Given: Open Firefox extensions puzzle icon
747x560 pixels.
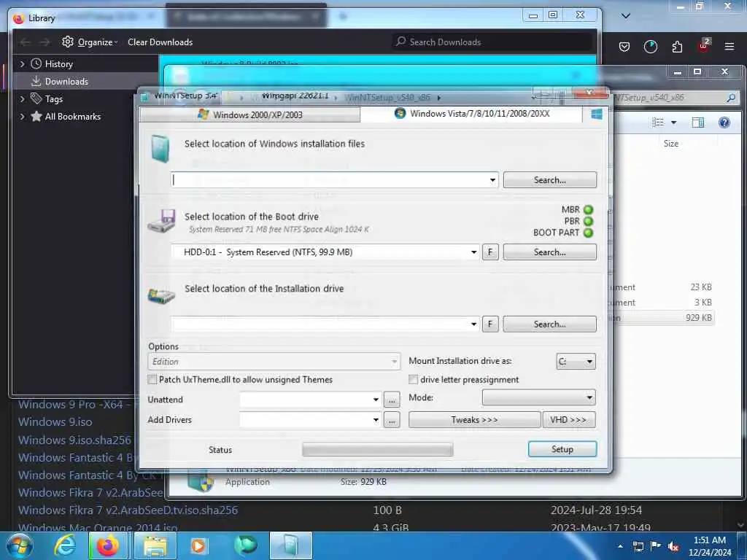Looking at the screenshot, I should click(x=677, y=47).
